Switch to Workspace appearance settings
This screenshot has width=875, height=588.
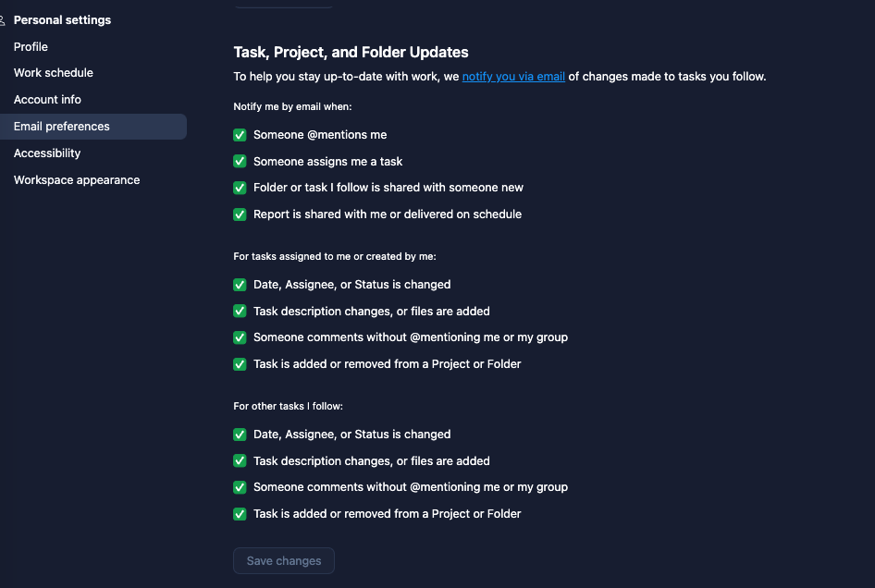coord(77,180)
